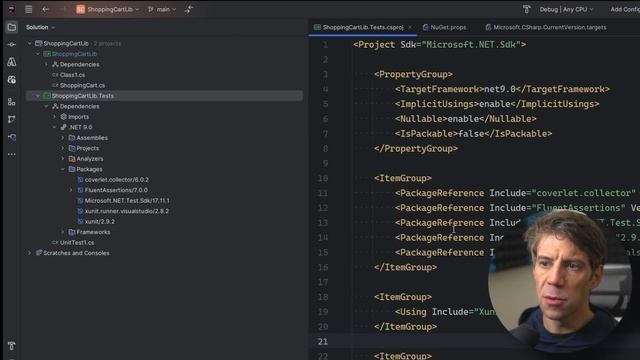The image size is (640, 360).
Task: Open the warning triangle tool window icon
Action: (11, 62)
